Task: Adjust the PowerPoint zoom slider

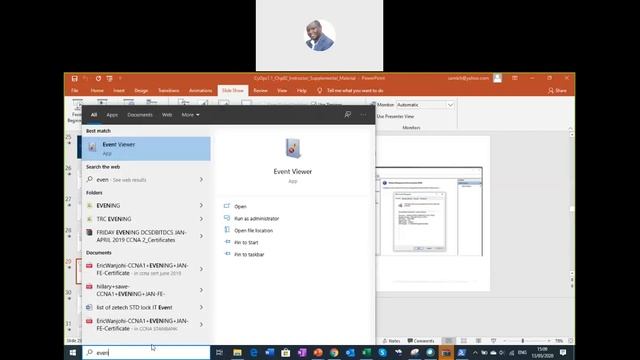Action: 523,341
